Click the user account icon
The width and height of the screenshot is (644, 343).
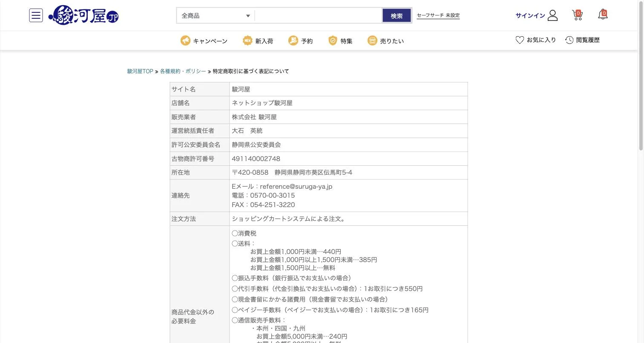(x=552, y=15)
